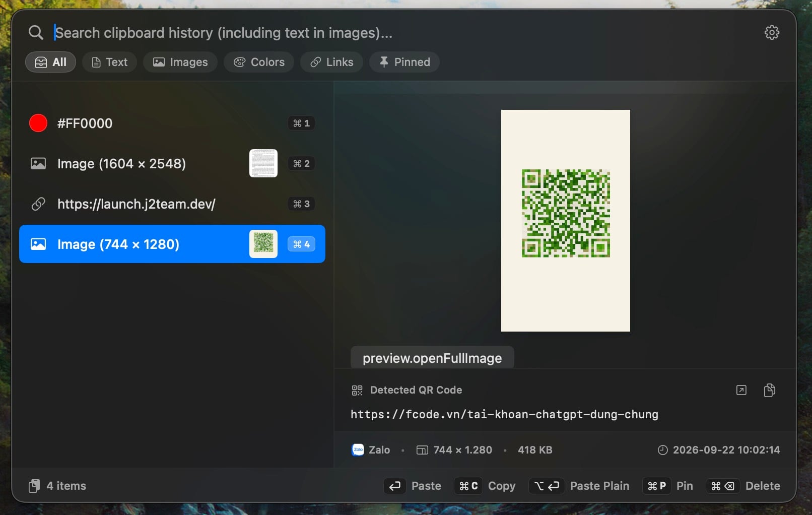Click the fcode.vn QR code URL text
The image size is (812, 515).
(504, 414)
